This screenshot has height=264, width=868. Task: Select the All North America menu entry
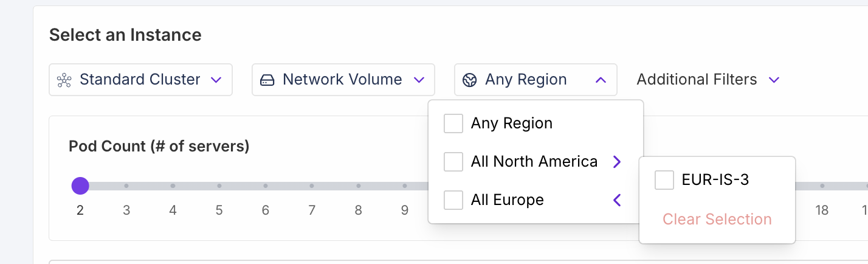pyautogui.click(x=534, y=162)
